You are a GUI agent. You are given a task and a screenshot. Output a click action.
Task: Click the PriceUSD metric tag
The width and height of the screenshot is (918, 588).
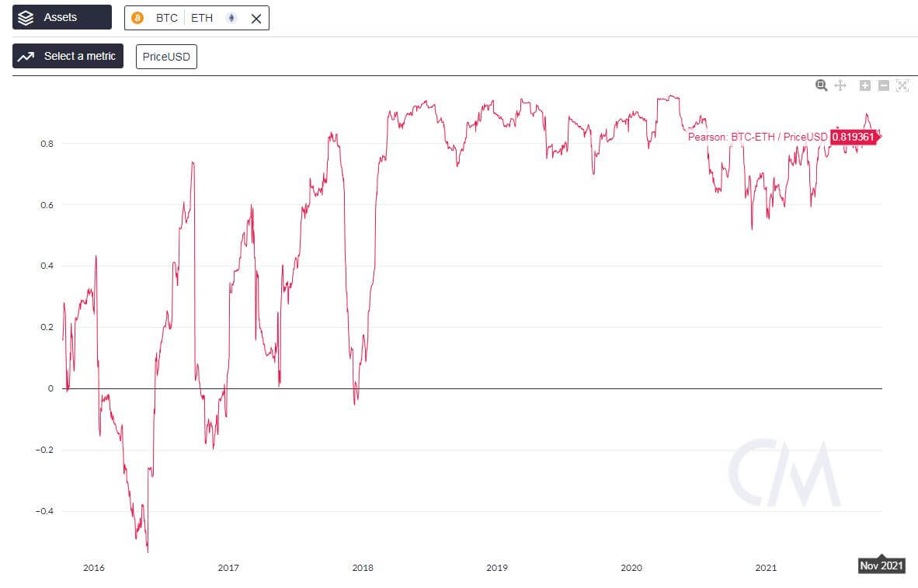pos(166,57)
